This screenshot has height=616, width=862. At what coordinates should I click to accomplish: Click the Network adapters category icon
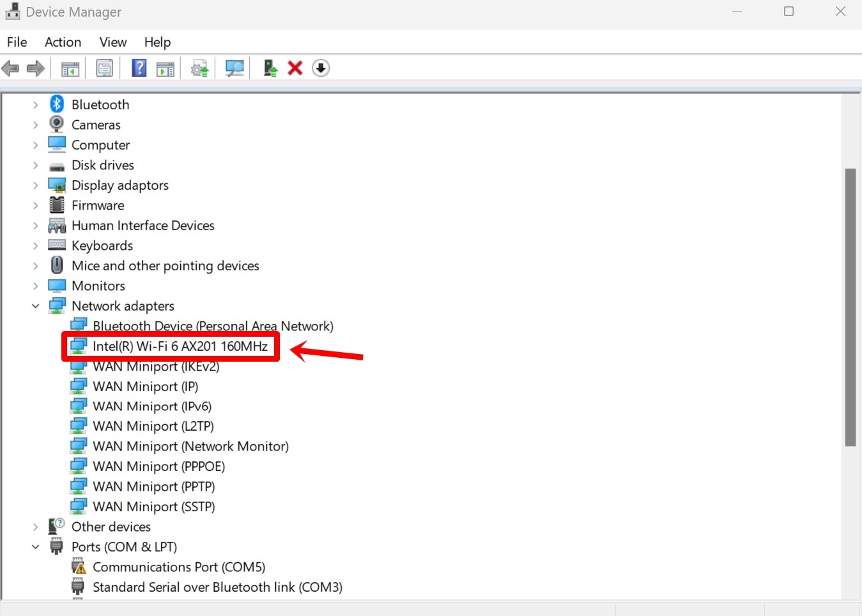57,306
